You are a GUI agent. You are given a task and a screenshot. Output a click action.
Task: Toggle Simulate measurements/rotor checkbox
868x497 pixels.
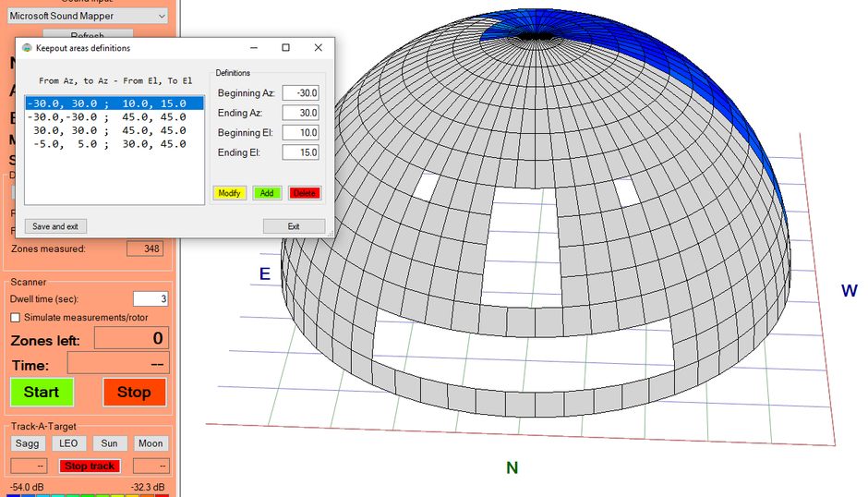click(x=16, y=318)
